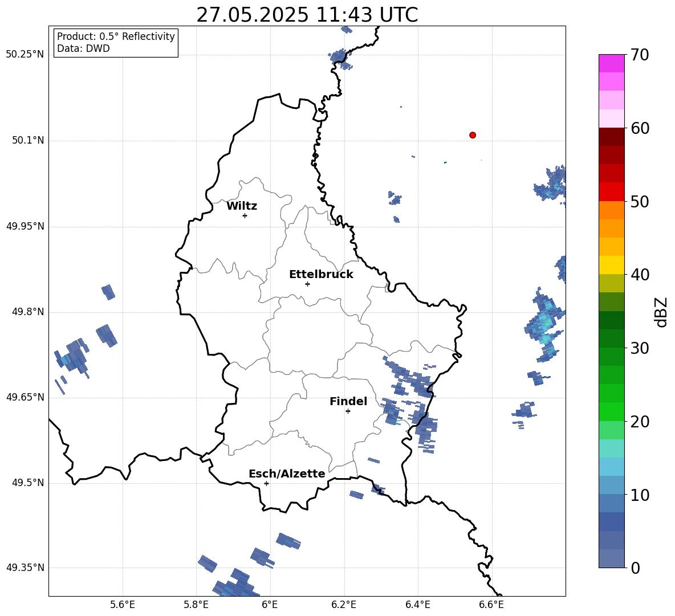Click the Findel station label
The image size is (675, 616).
point(348,401)
